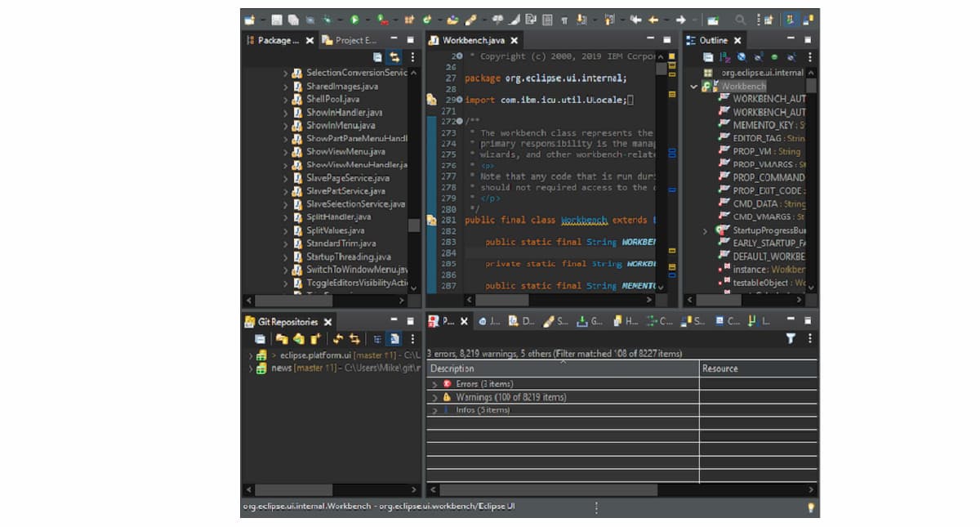Click the Quick Access magnifier icon
Image resolution: width=980 pixels, height=527 pixels.
[741, 20]
